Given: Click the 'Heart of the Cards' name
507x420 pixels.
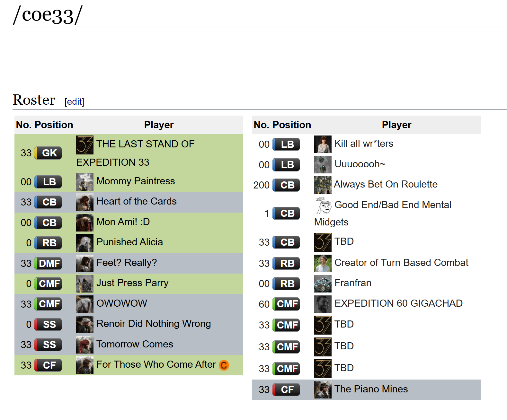Looking at the screenshot, I should click(x=137, y=201).
